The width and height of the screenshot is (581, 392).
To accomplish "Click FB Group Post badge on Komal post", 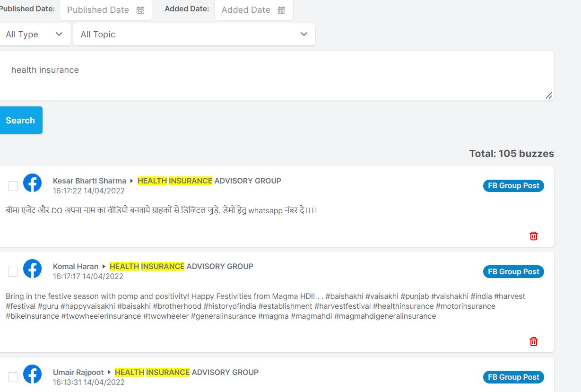I will point(513,272).
